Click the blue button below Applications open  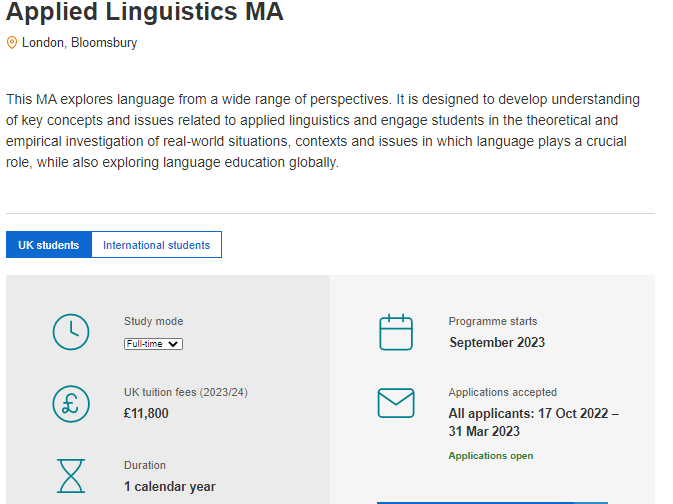[492, 503]
